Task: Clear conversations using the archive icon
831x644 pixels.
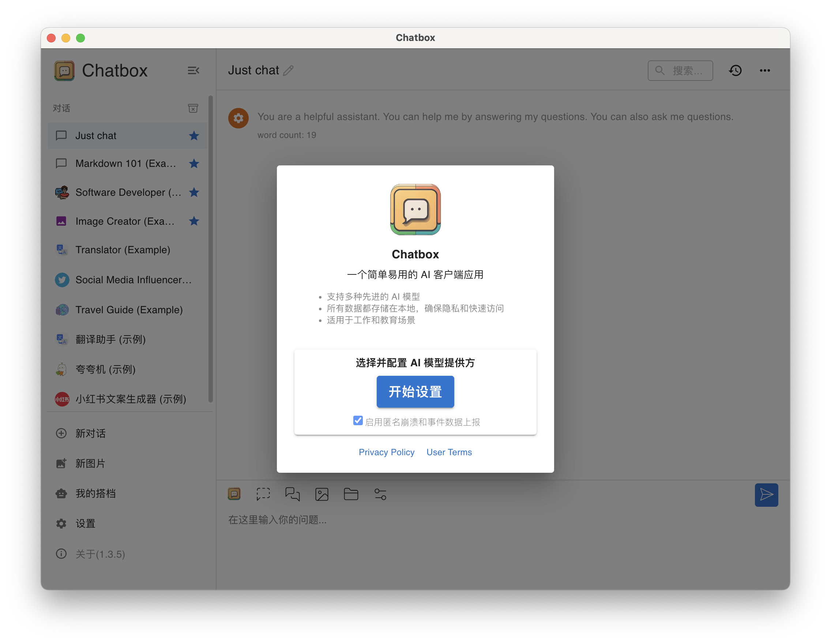Action: click(x=193, y=108)
